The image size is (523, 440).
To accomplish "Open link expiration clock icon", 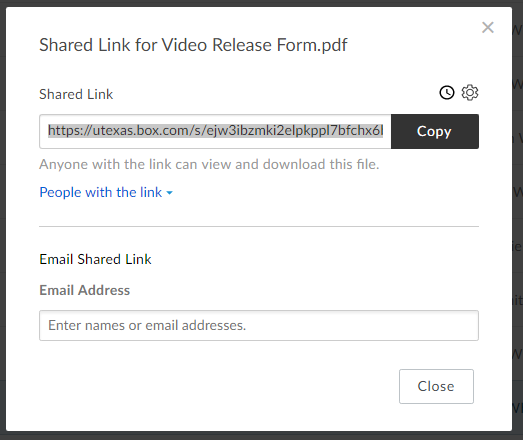I will tap(447, 93).
